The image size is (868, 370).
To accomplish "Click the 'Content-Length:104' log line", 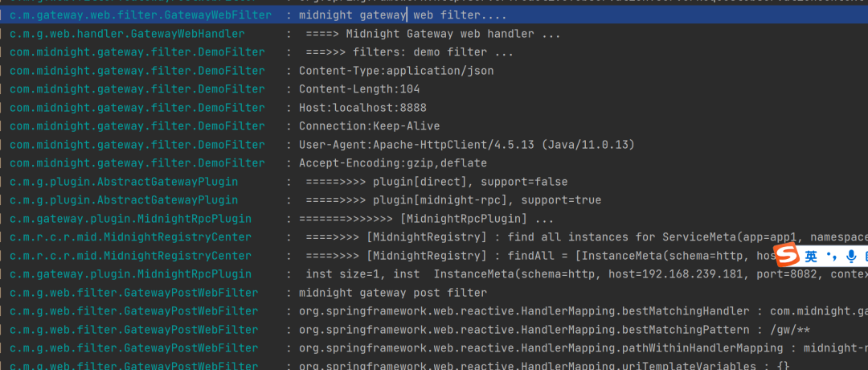I will [359, 89].
